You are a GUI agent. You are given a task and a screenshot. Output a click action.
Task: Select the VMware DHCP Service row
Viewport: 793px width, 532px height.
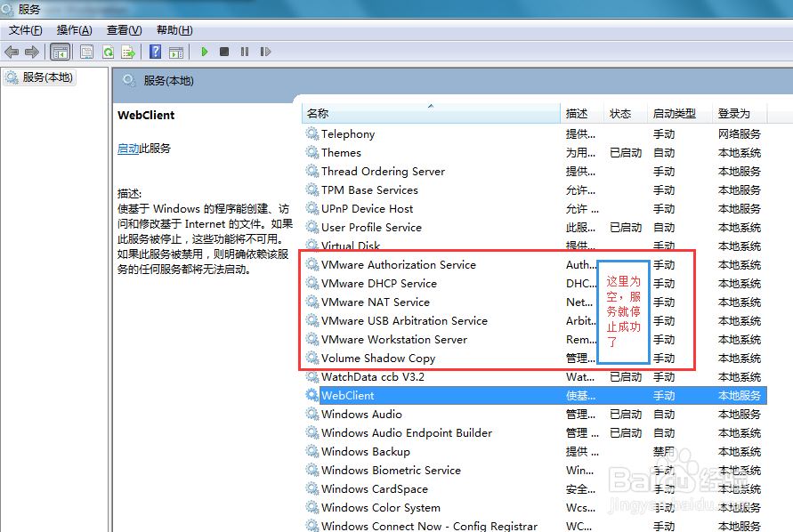383,283
